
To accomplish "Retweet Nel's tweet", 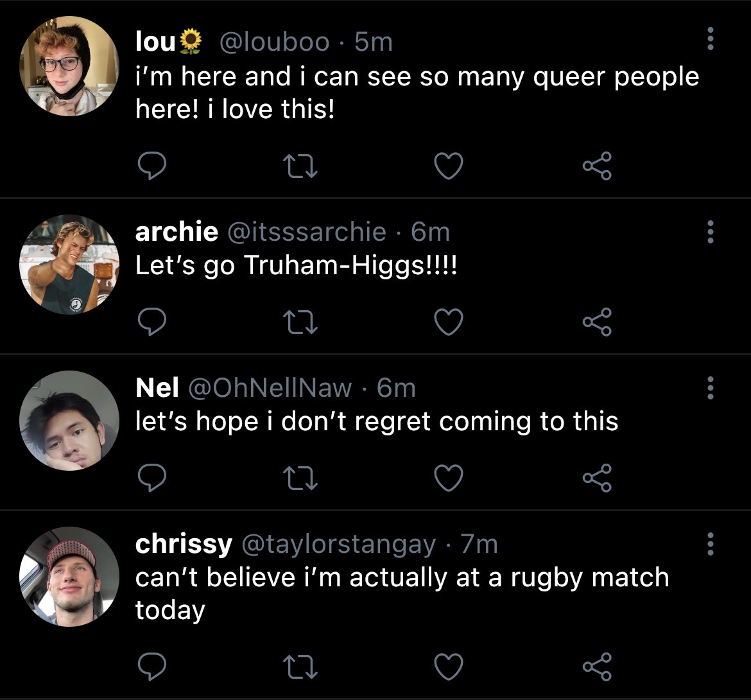I will click(300, 478).
